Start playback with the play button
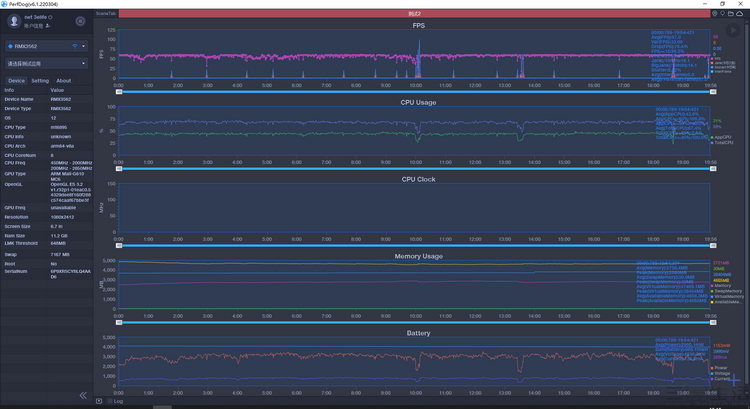The width and height of the screenshot is (750, 409). tap(732, 30)
